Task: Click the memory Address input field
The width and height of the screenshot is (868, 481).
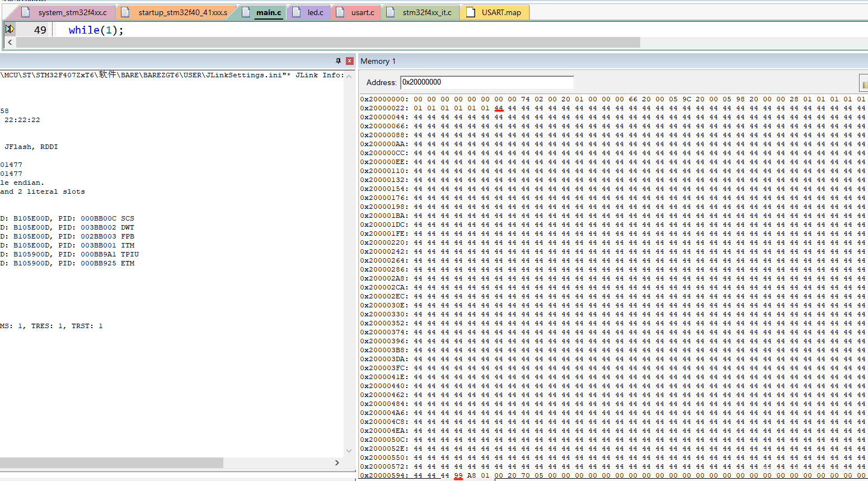Action: (487, 82)
